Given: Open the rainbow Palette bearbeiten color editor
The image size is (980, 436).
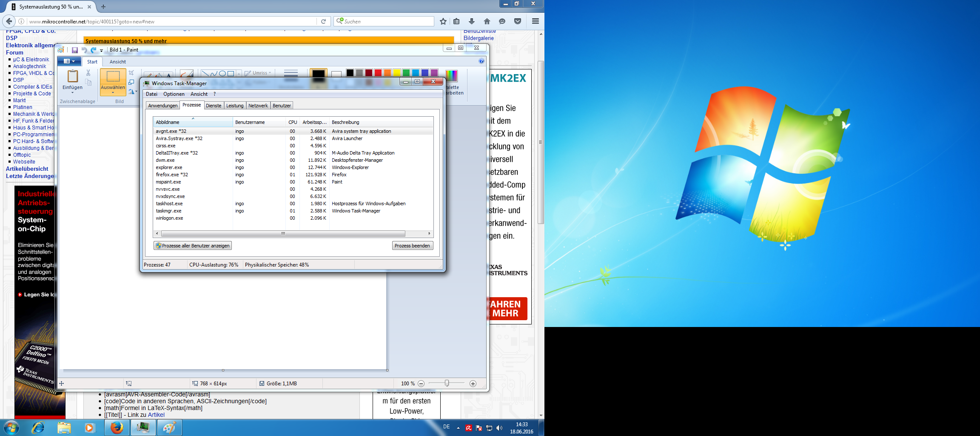Looking at the screenshot, I should pos(451,75).
